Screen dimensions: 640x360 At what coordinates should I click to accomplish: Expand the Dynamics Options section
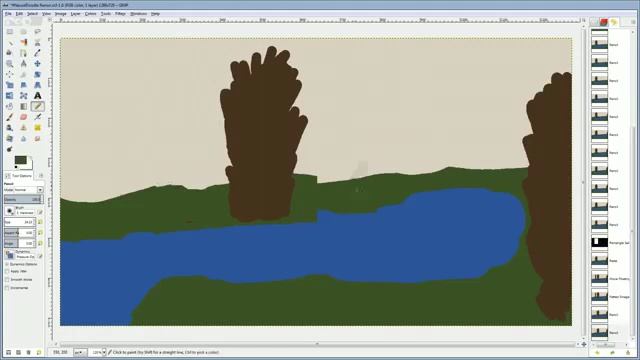[7, 264]
